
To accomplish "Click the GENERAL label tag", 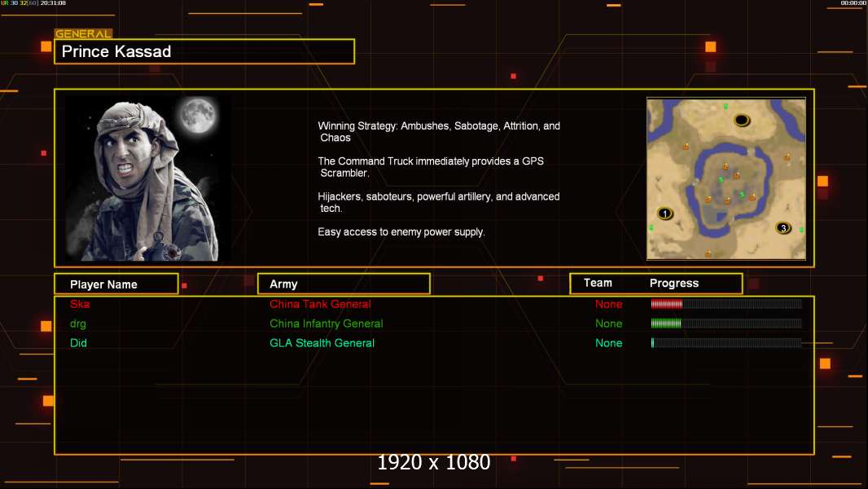I will (x=83, y=33).
